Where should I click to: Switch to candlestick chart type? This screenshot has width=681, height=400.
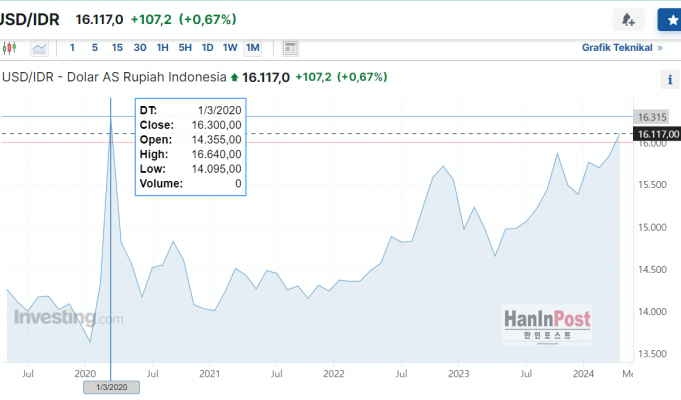click(11, 47)
